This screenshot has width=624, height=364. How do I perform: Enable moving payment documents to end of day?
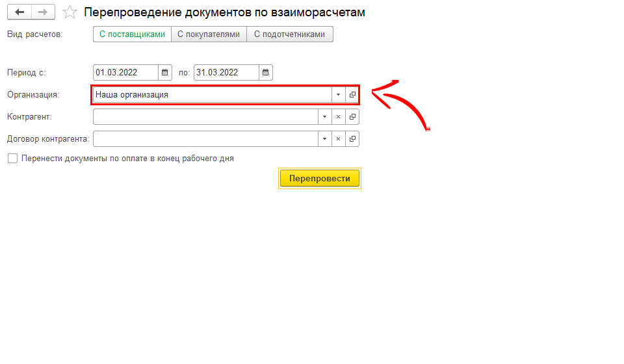[12, 159]
